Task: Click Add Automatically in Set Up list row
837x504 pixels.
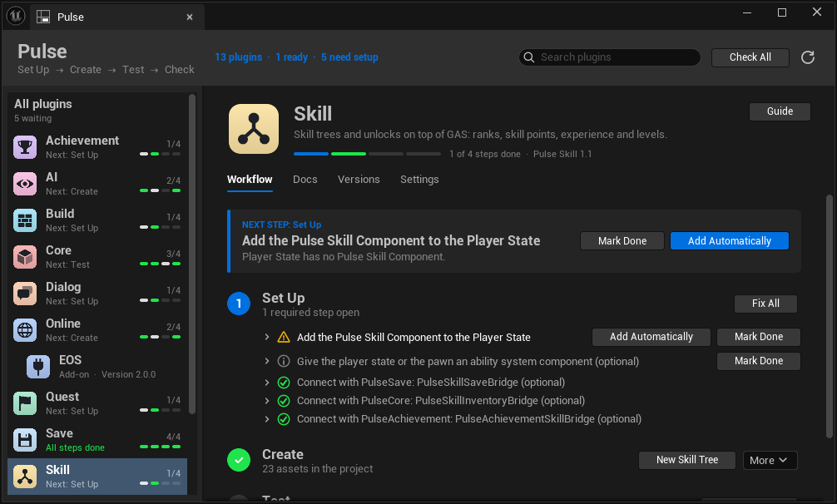Action: point(651,337)
